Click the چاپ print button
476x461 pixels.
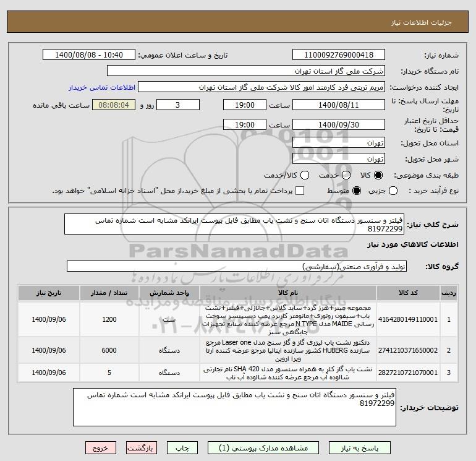tap(182, 448)
